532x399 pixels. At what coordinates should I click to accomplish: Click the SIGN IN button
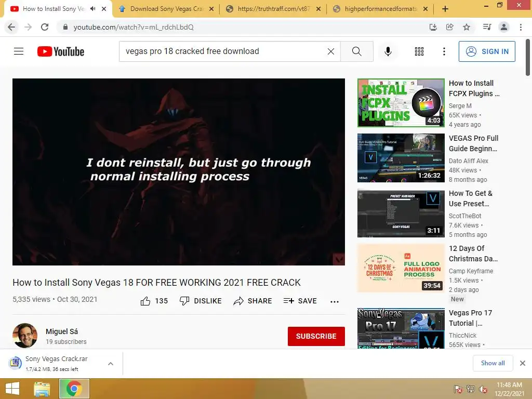(x=487, y=51)
